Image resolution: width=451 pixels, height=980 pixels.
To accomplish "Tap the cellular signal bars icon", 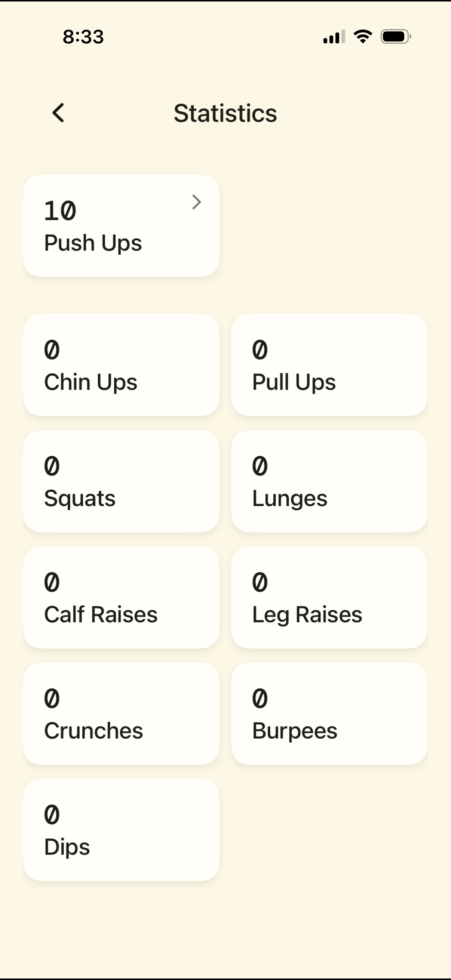I will click(334, 37).
